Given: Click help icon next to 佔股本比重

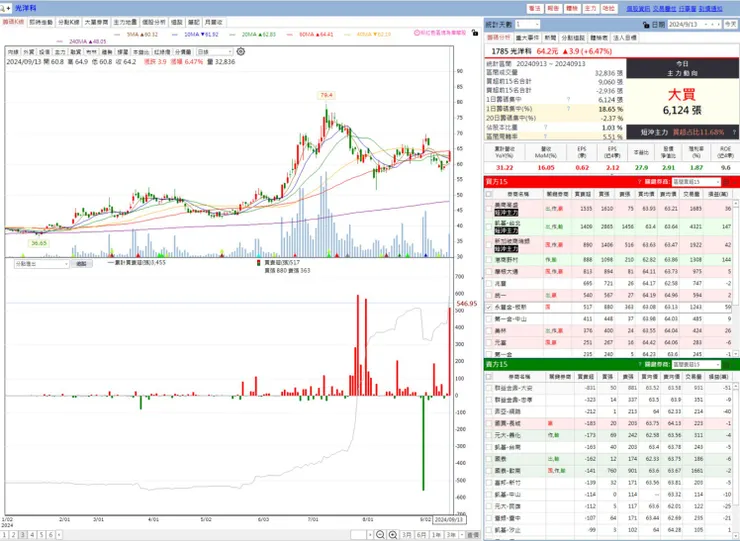Looking at the screenshot, I should pyautogui.click(x=546, y=127).
